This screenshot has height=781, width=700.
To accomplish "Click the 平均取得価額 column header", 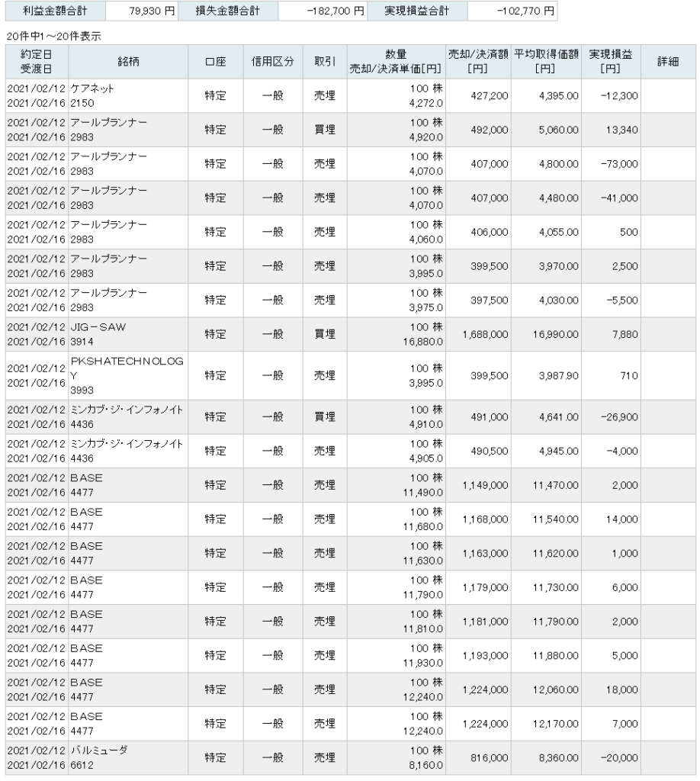I will pyautogui.click(x=546, y=62).
